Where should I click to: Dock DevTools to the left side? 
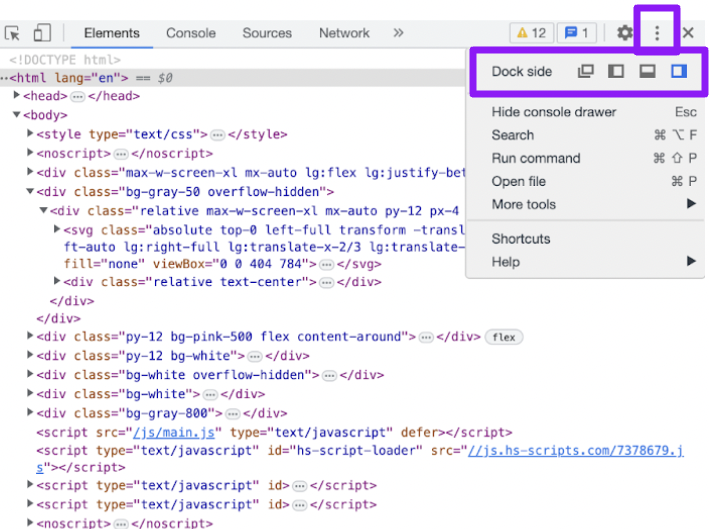click(616, 71)
